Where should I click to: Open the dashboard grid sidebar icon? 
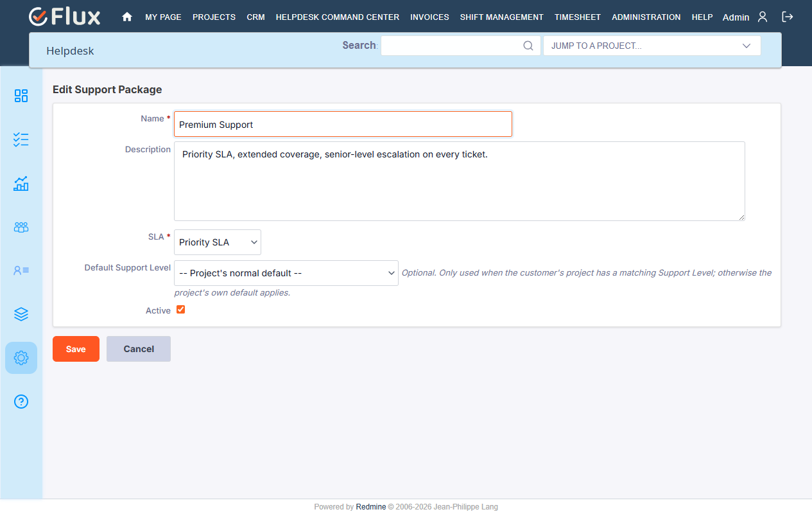pyautogui.click(x=21, y=96)
